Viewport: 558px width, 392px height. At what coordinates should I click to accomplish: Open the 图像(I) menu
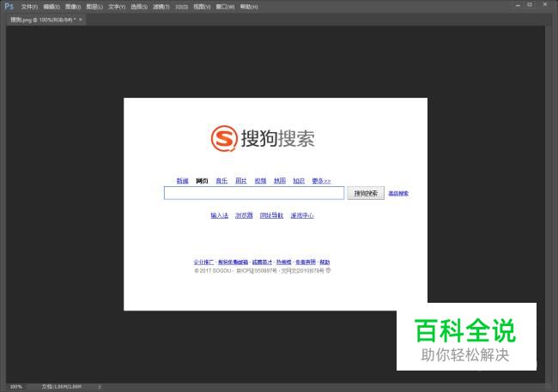(73, 7)
